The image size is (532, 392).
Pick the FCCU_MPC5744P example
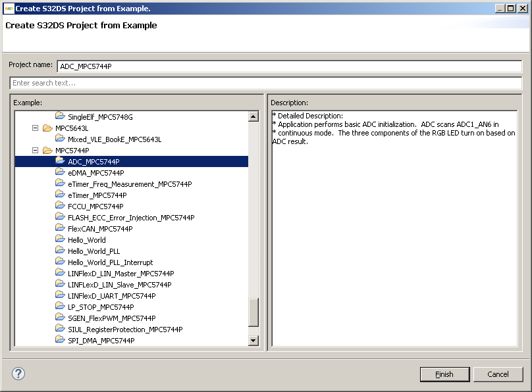(95, 207)
